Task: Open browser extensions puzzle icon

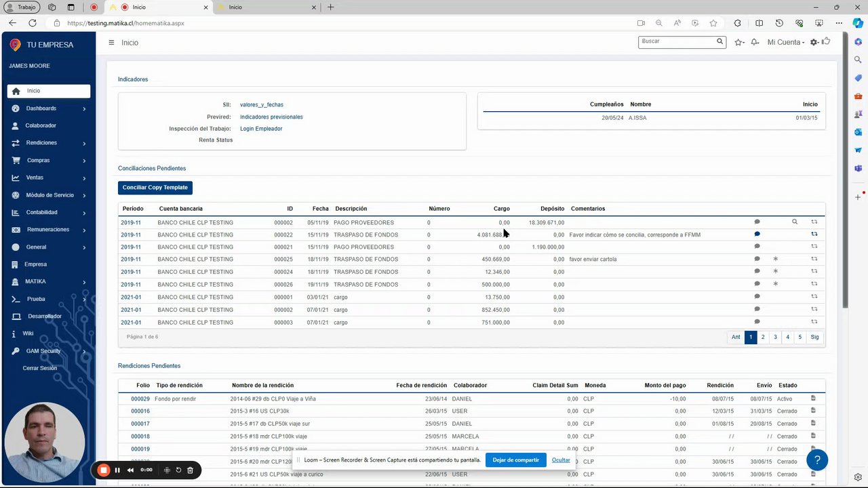Action: pos(738,23)
